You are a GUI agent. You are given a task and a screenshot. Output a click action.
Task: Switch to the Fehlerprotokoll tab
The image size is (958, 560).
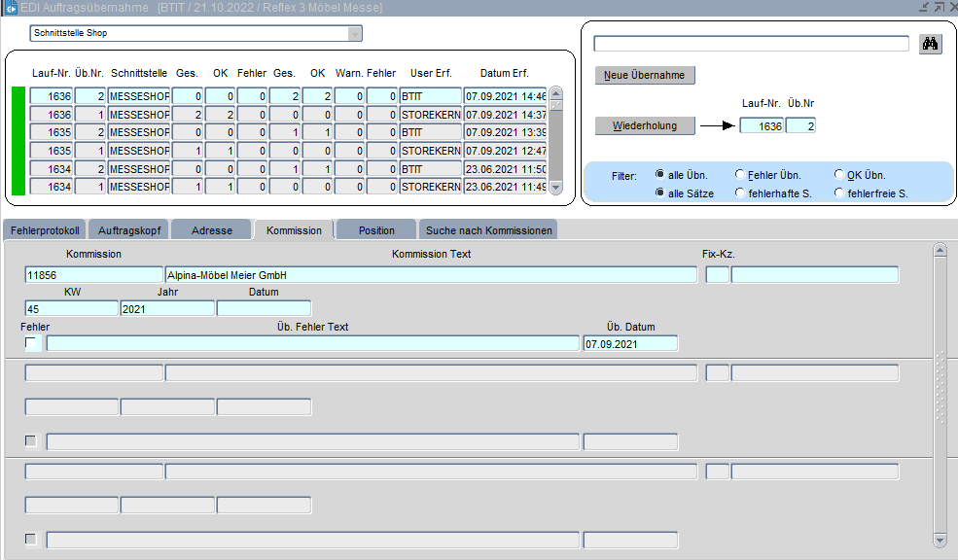click(x=45, y=230)
